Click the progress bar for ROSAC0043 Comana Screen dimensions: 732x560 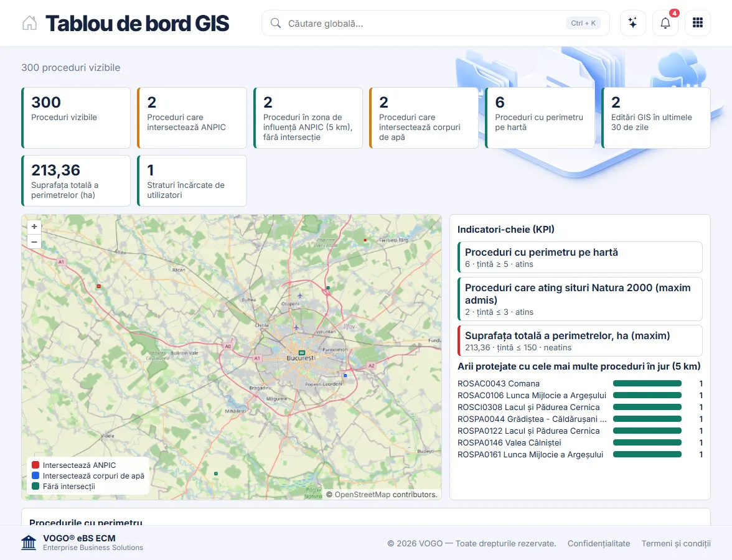[x=647, y=383]
